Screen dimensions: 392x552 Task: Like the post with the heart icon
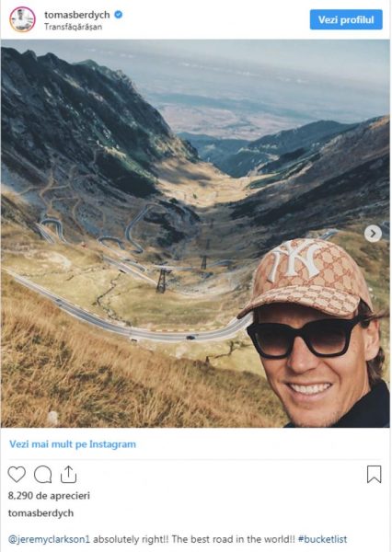pyautogui.click(x=17, y=474)
